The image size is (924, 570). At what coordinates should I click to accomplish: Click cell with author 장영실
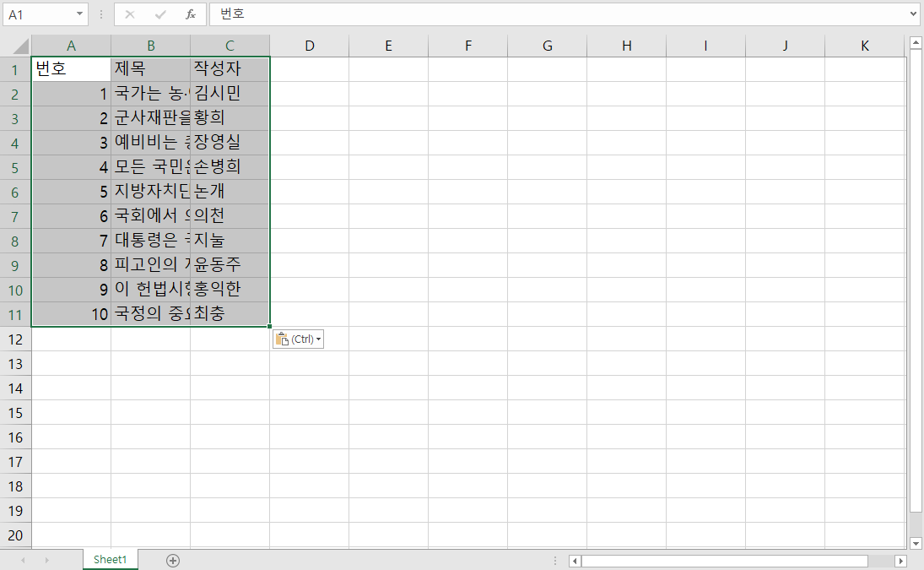coord(230,144)
